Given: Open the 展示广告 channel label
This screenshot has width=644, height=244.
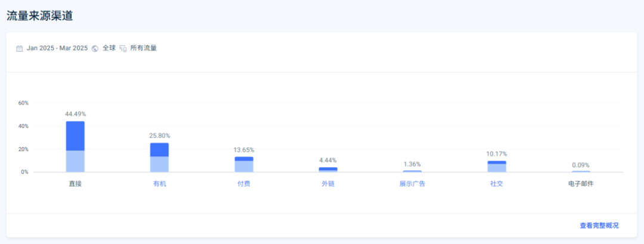Looking at the screenshot, I should pos(413,184).
